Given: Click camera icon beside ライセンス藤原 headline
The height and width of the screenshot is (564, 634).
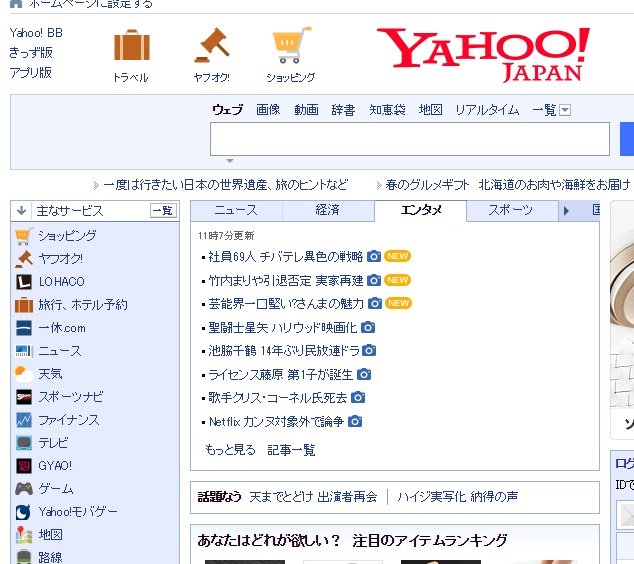Looking at the screenshot, I should (364, 374).
